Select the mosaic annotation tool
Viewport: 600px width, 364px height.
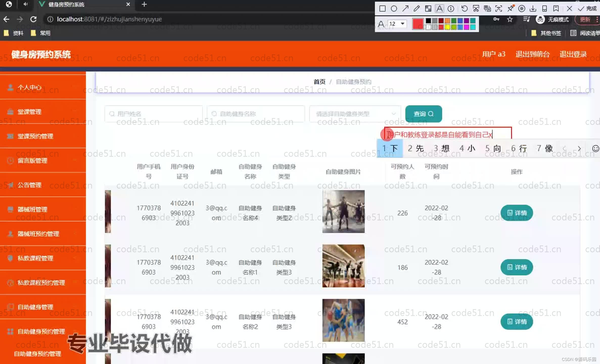click(x=428, y=8)
